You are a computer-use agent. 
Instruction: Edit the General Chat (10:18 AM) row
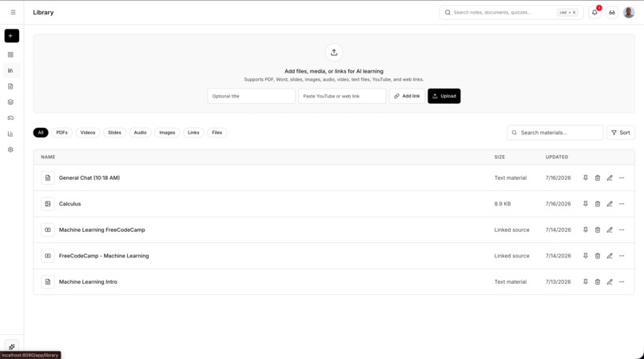pyautogui.click(x=610, y=178)
